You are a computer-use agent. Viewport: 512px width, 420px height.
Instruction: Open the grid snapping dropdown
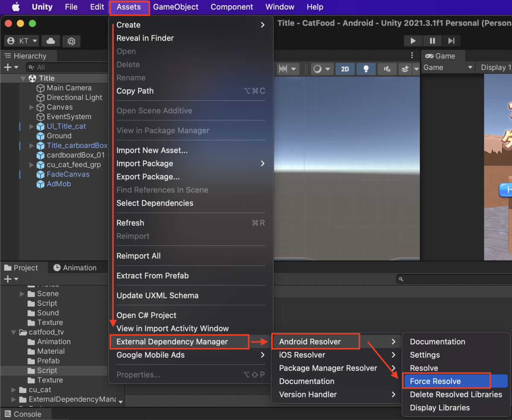pyautogui.click(x=288, y=69)
